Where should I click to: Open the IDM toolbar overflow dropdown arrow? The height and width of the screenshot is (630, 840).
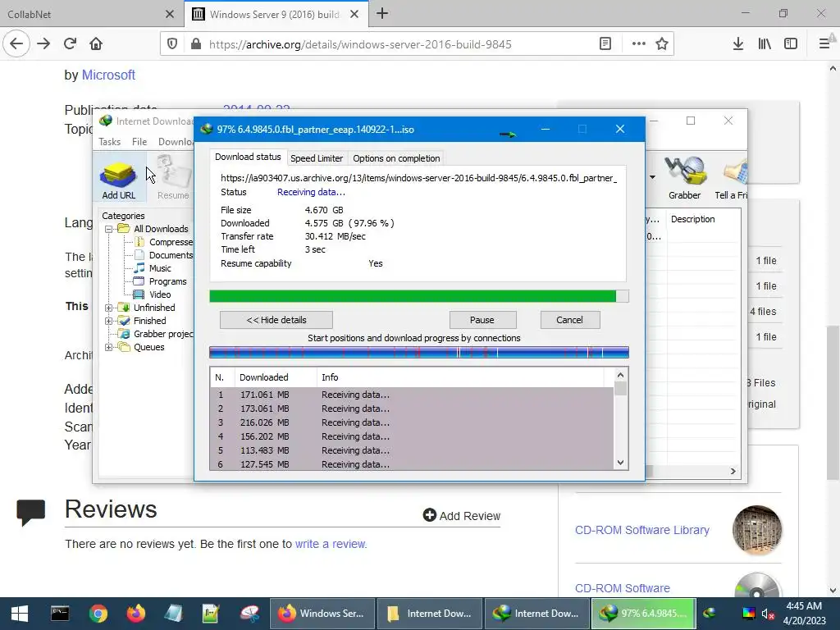click(x=652, y=177)
